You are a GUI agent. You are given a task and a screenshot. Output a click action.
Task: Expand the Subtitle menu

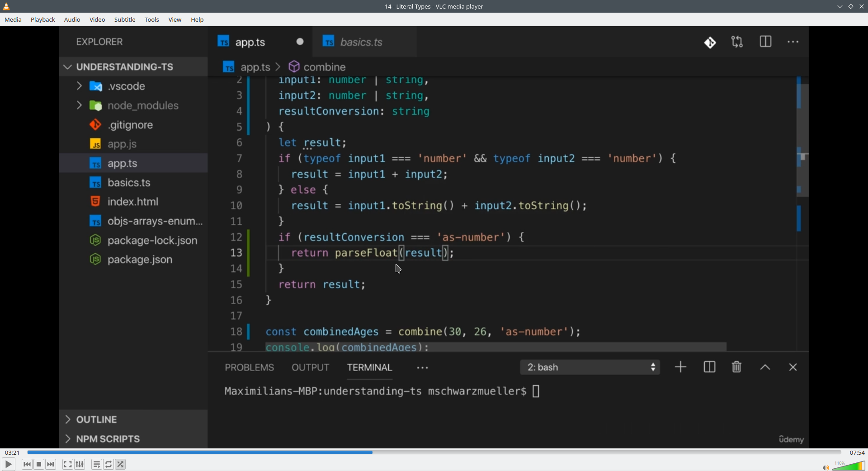pos(125,20)
